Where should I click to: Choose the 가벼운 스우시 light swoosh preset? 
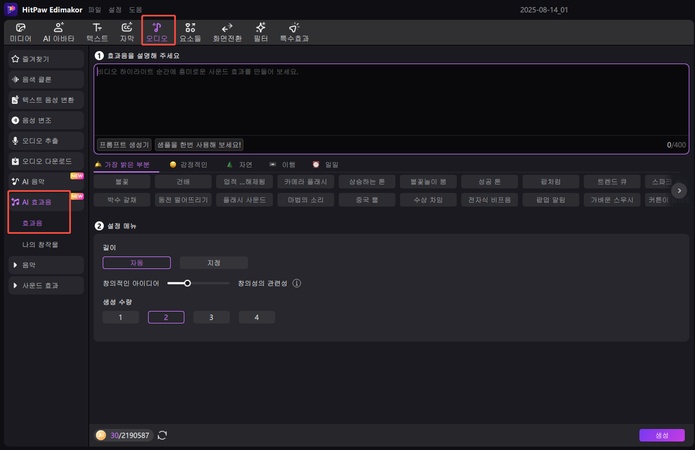click(612, 200)
